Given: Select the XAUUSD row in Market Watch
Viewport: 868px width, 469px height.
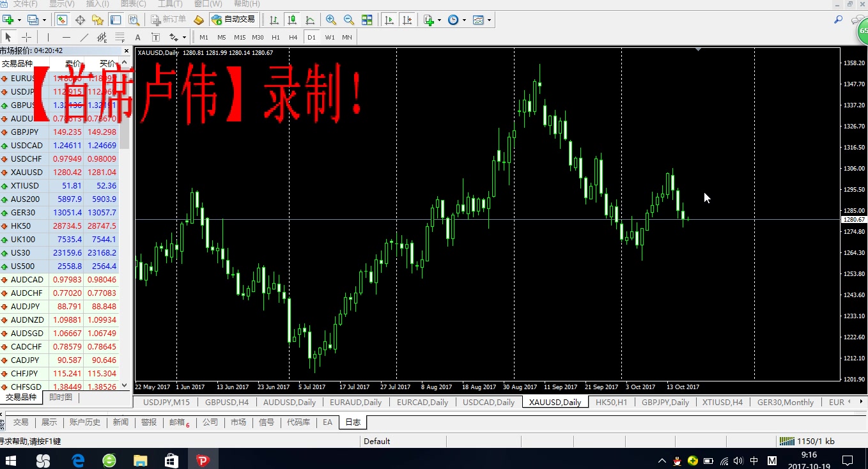Looking at the screenshot, I should (59, 172).
